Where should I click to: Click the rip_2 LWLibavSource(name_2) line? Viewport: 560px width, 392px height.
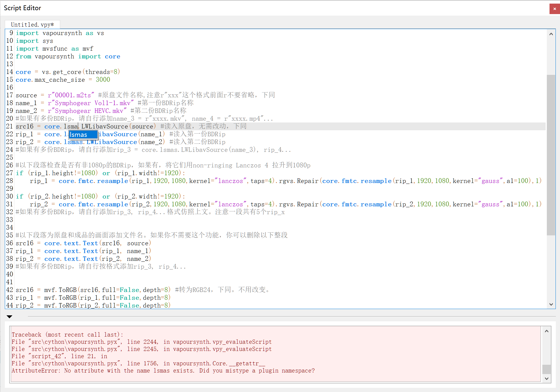(x=90, y=142)
